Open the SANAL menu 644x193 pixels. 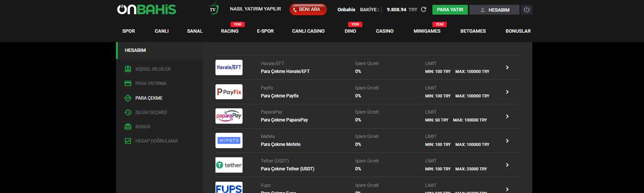tap(195, 31)
